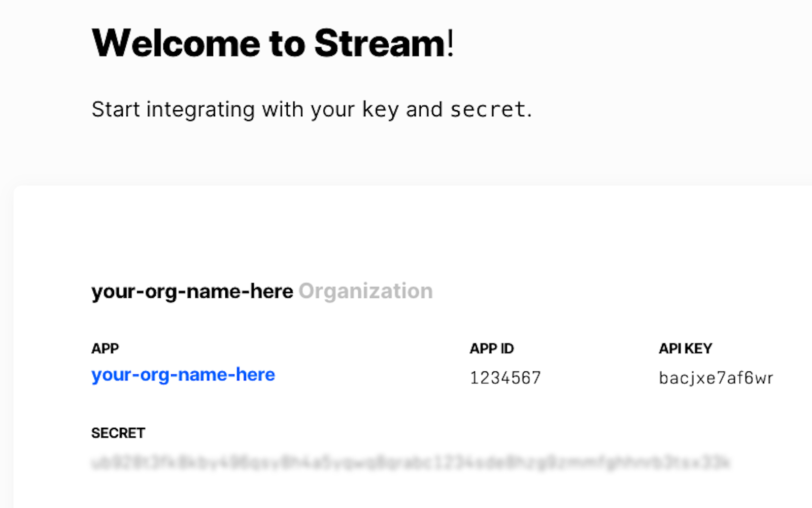Click the API KEY column header
Screen dimensions: 812x508
pos(685,348)
